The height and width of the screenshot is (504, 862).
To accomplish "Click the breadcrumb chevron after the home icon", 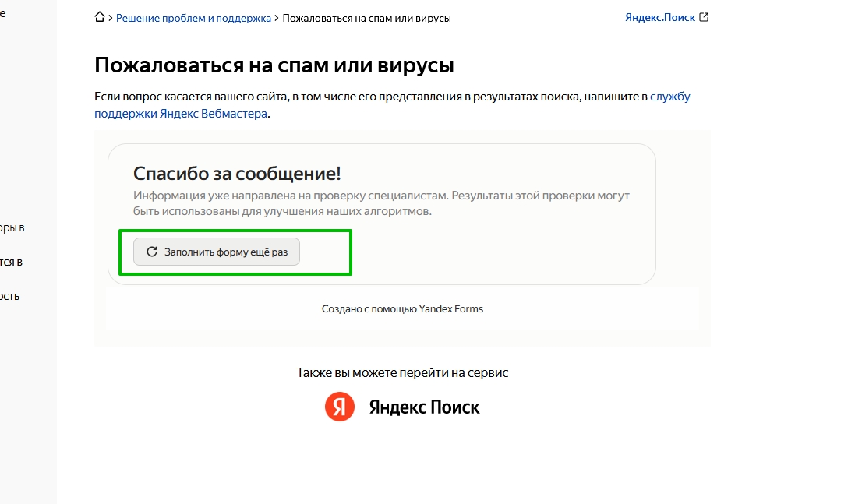I will (111, 18).
